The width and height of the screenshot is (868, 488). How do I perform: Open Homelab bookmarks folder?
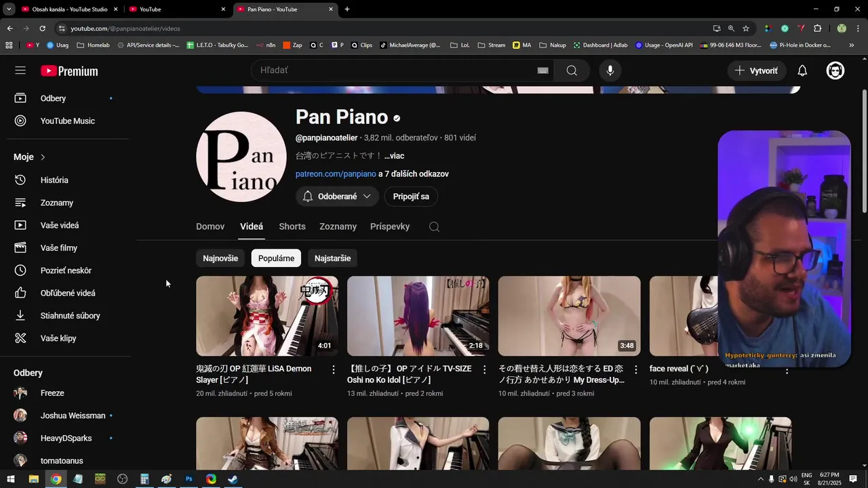coord(93,45)
